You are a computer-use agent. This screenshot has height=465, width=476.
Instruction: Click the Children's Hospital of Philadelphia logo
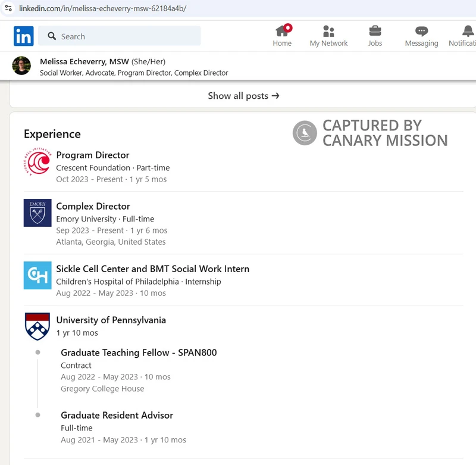tap(37, 275)
